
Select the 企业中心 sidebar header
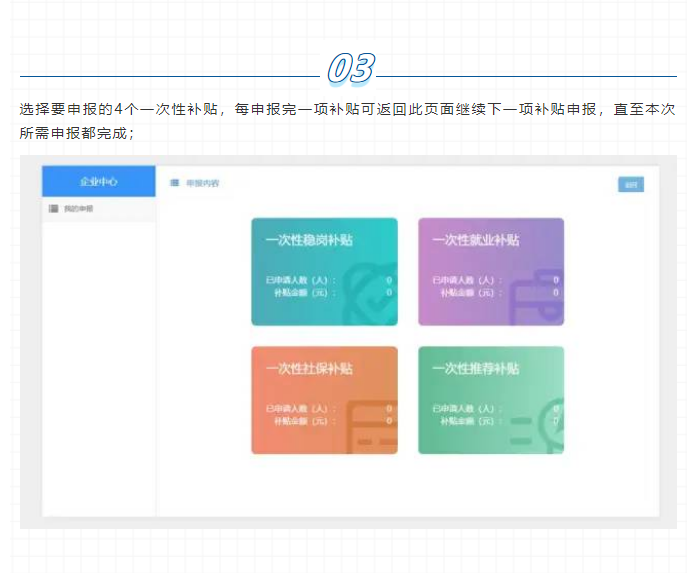(98, 181)
